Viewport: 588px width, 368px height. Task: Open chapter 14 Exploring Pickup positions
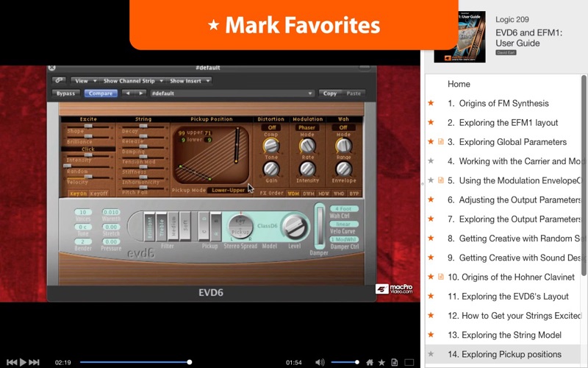[x=504, y=354]
